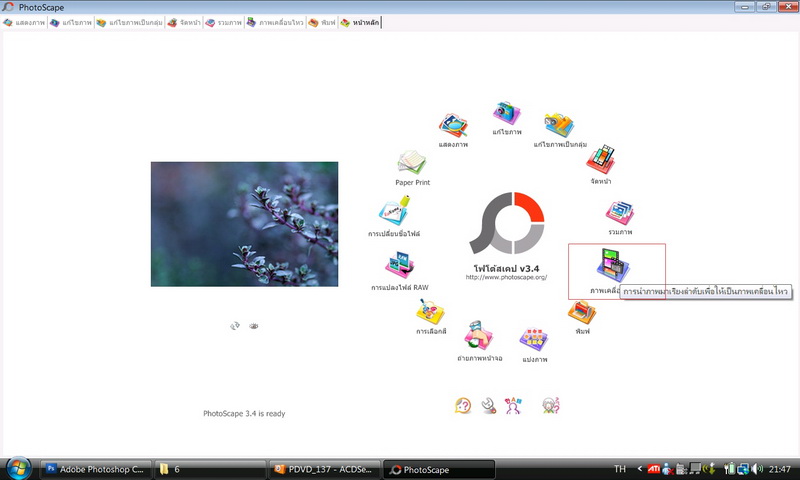Viewport: 800px width, 480px height.
Task: Click the refresh arrows icon below the photo
Action: click(235, 325)
